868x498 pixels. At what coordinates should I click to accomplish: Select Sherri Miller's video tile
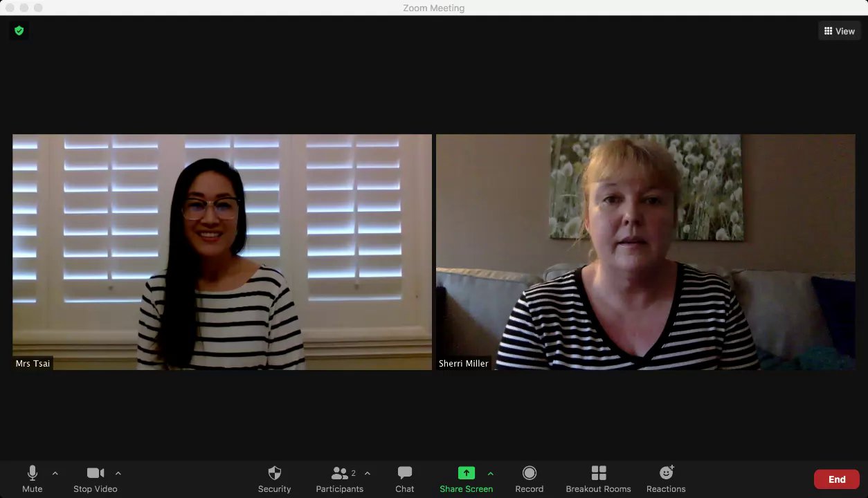pos(646,252)
